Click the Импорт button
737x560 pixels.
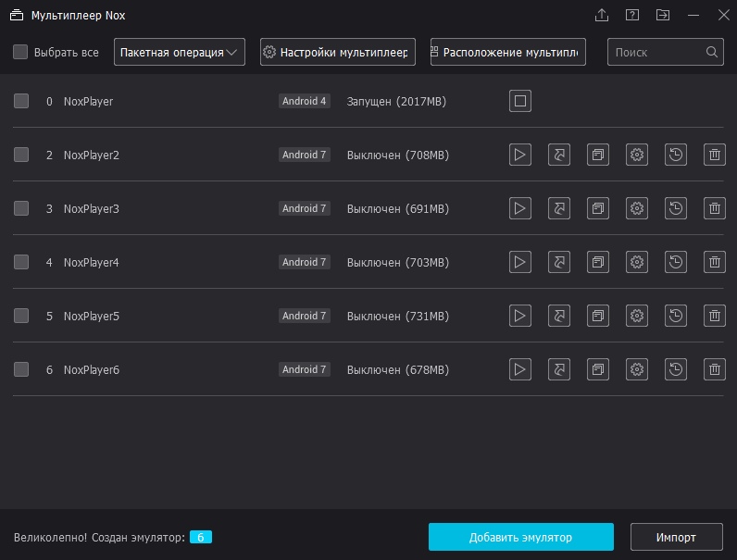click(x=676, y=537)
